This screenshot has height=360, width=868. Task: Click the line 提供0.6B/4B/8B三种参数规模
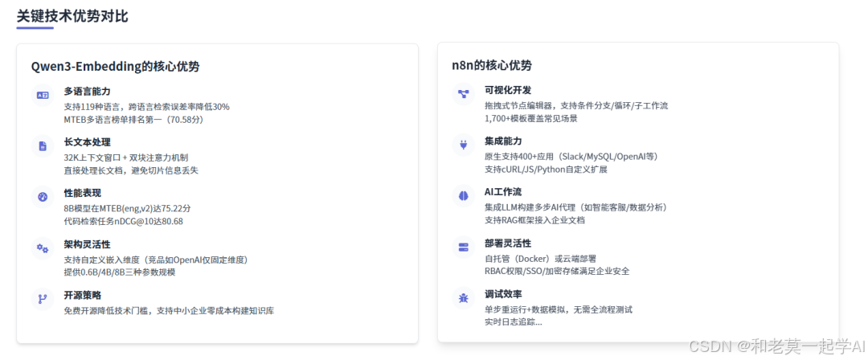pos(120,272)
